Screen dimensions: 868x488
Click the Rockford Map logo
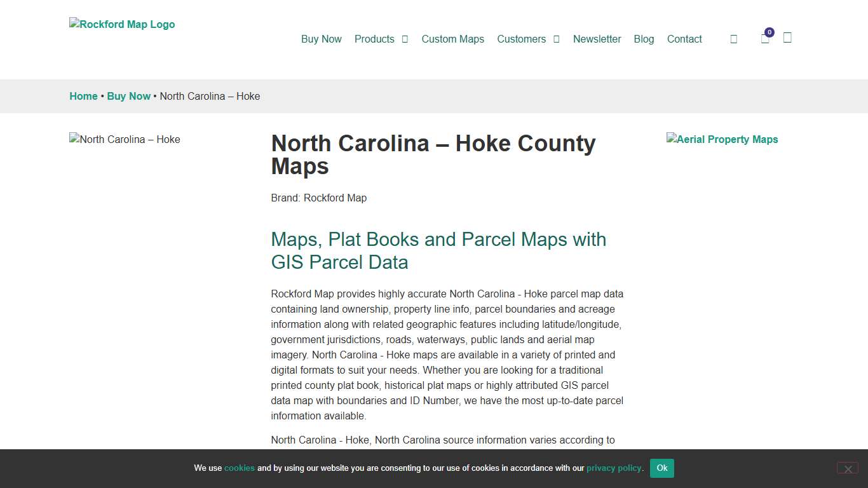coord(121,24)
